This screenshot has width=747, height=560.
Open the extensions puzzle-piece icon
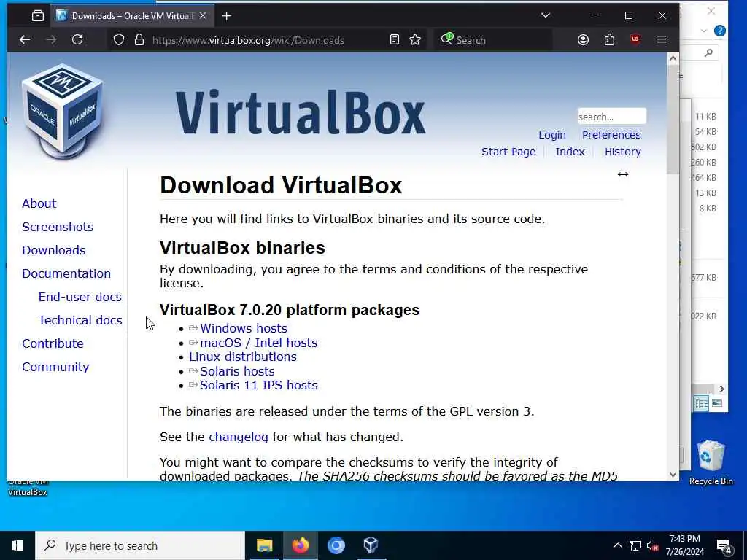pos(609,40)
